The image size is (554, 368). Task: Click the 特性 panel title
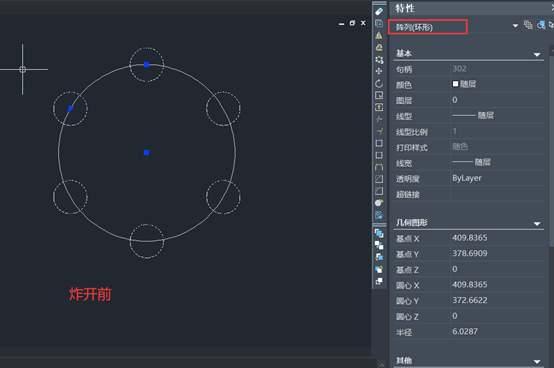(x=405, y=8)
